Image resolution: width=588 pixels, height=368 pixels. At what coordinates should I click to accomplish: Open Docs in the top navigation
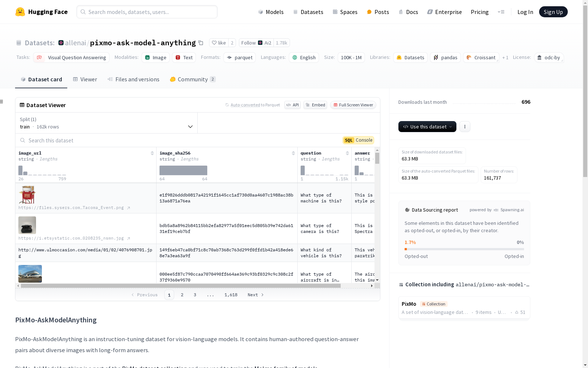(408, 12)
